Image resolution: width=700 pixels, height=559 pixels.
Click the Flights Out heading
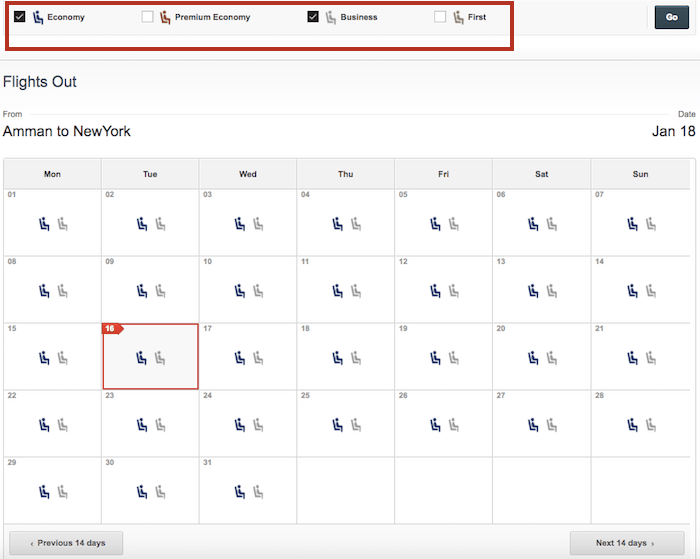pos(40,82)
